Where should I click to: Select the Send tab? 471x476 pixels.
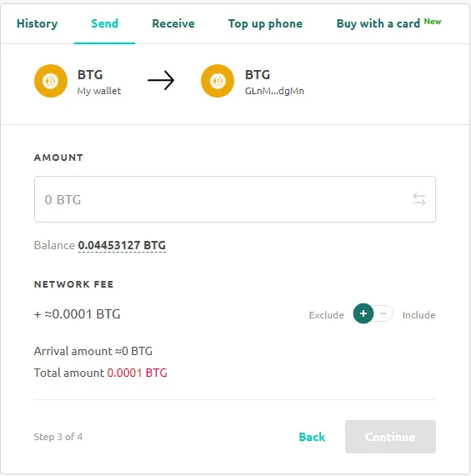(x=104, y=23)
